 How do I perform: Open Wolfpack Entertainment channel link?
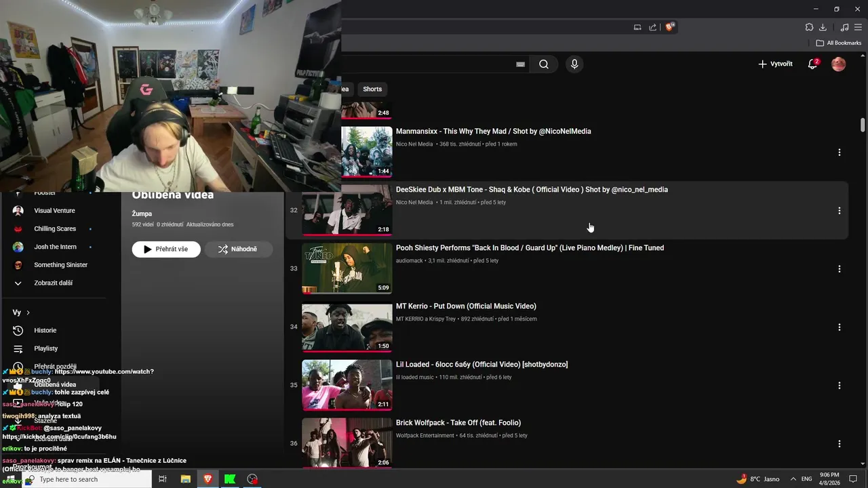(425, 435)
